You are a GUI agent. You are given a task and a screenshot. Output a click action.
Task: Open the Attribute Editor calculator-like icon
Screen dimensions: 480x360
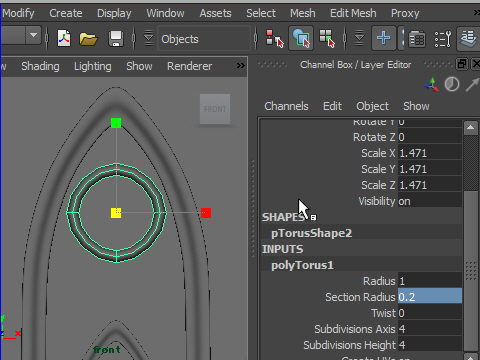click(417, 39)
